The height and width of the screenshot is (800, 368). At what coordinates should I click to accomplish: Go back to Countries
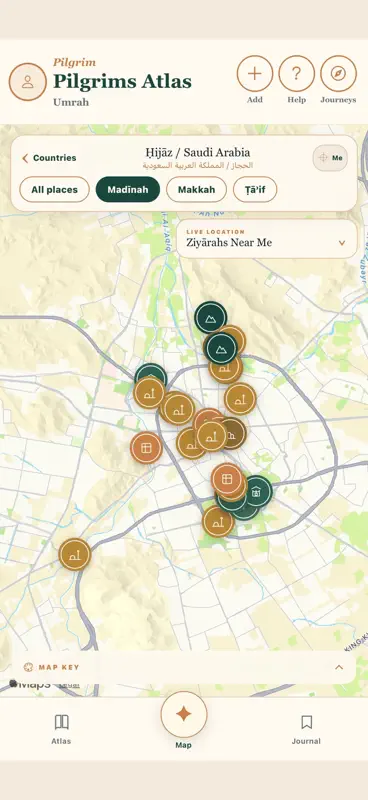coord(49,158)
